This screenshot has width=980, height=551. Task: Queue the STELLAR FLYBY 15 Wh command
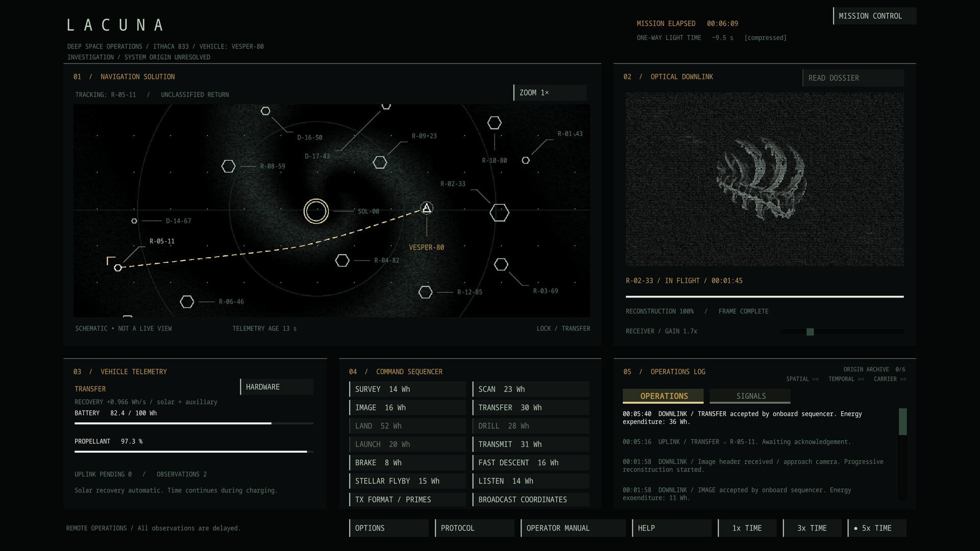(x=407, y=481)
